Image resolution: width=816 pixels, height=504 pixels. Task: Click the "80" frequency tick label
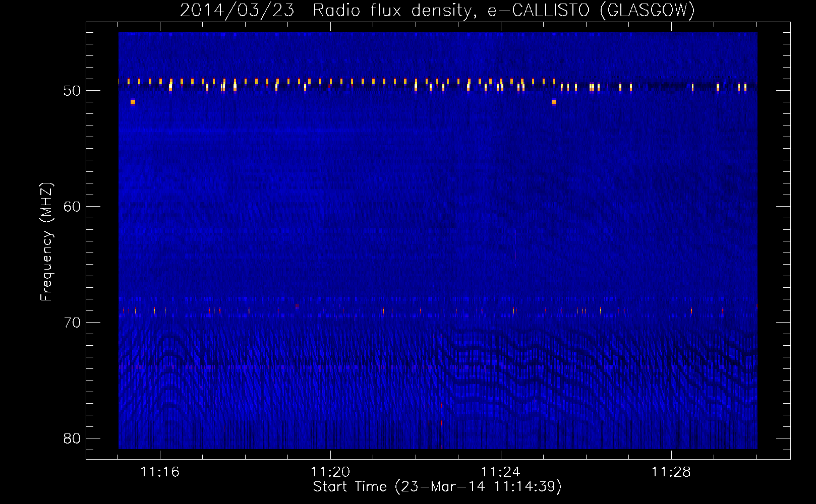72,438
